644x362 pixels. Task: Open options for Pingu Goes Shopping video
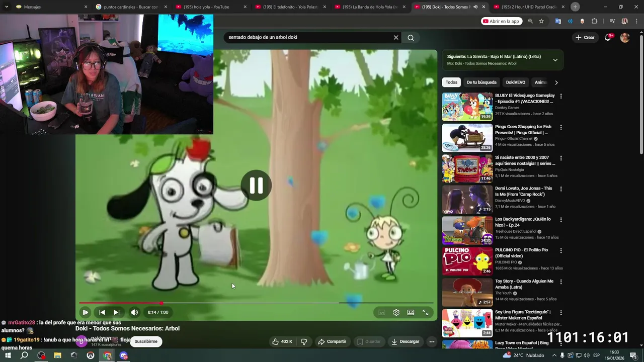point(561,127)
